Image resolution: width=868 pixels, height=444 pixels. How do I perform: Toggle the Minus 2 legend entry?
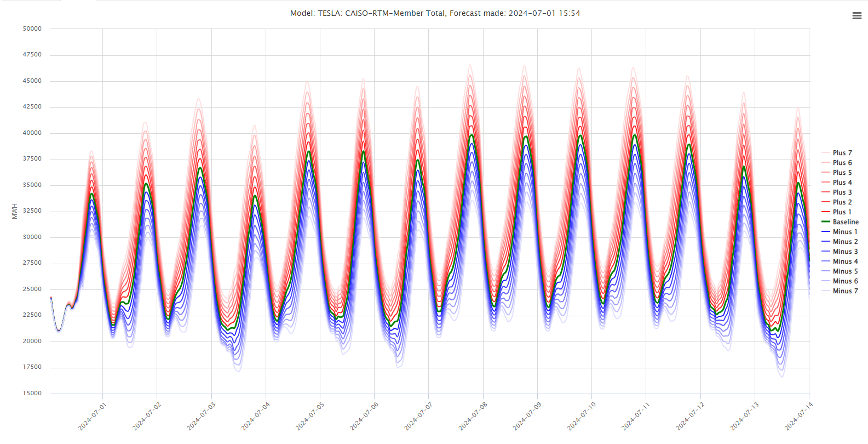[x=840, y=242]
